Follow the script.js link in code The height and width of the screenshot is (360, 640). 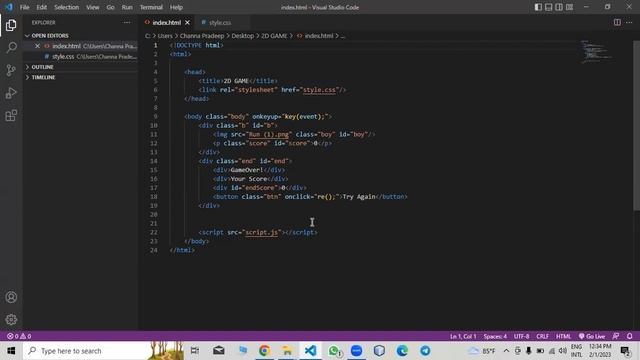pos(261,232)
